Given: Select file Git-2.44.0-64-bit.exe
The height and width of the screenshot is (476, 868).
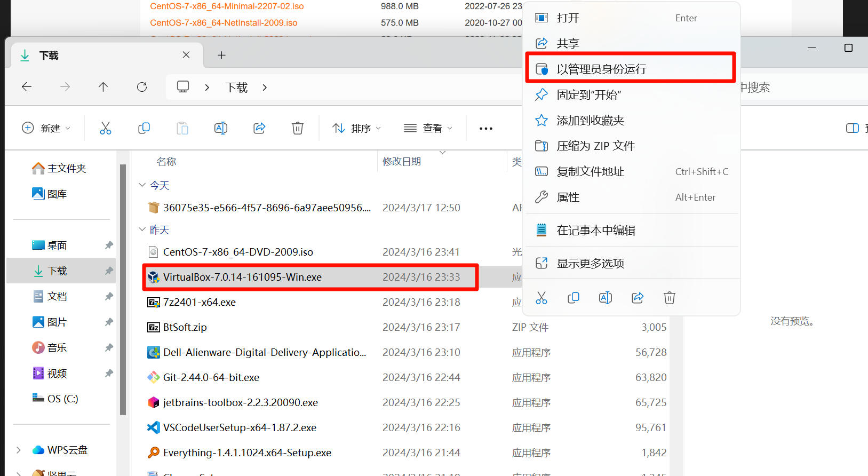Looking at the screenshot, I should click(211, 377).
